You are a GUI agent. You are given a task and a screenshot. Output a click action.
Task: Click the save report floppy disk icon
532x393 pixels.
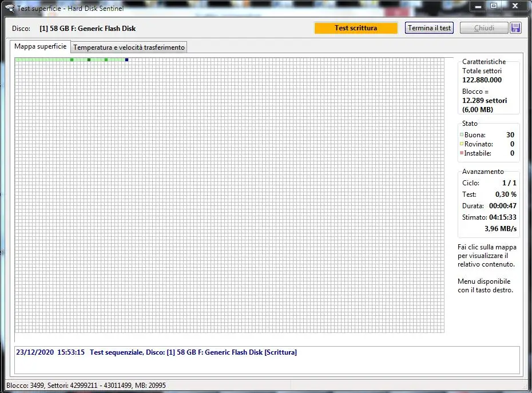pyautogui.click(x=515, y=28)
